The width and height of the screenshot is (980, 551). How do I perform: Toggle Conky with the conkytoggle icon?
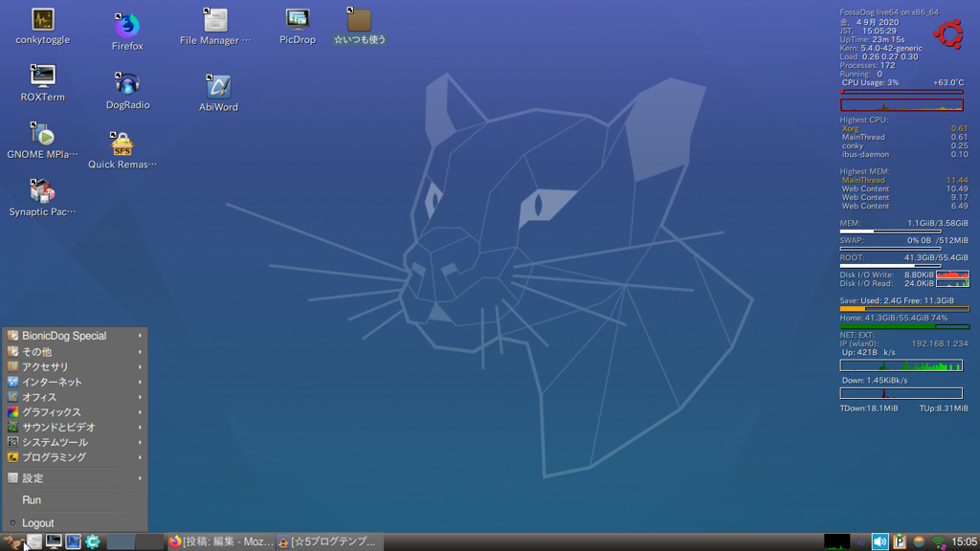pyautogui.click(x=42, y=18)
